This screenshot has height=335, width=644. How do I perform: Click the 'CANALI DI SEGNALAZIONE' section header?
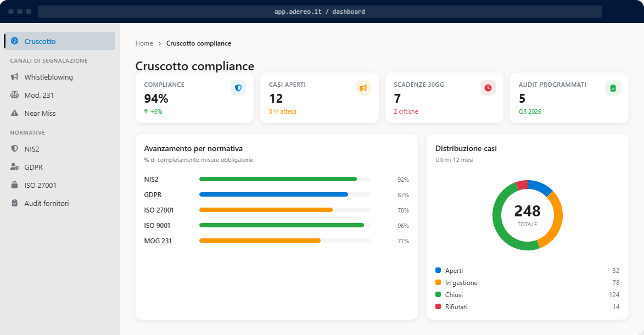(49, 60)
